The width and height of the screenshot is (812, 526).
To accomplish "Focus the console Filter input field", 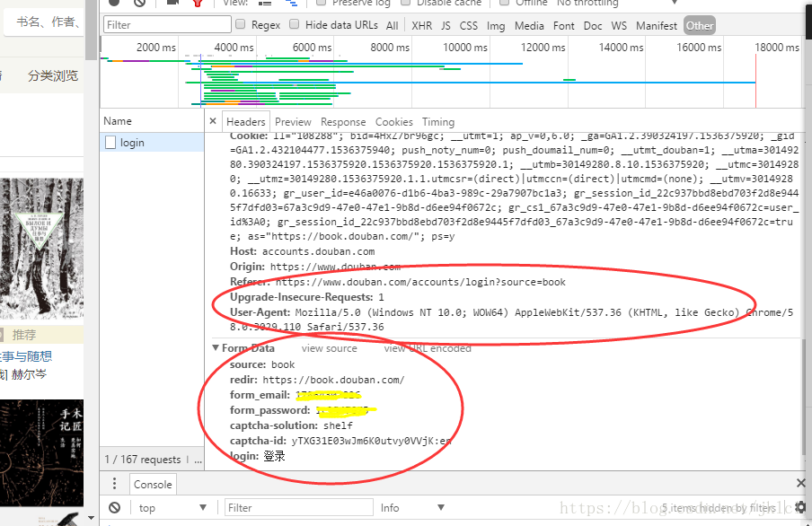I will 299,508.
